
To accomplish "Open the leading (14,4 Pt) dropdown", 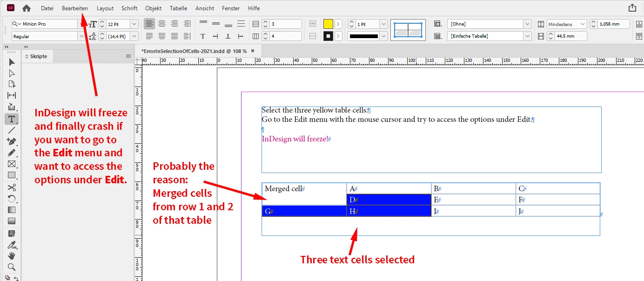I will [134, 36].
